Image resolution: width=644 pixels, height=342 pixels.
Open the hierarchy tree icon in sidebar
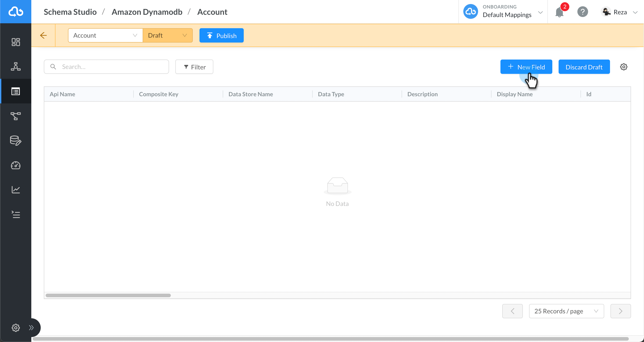pos(16,66)
